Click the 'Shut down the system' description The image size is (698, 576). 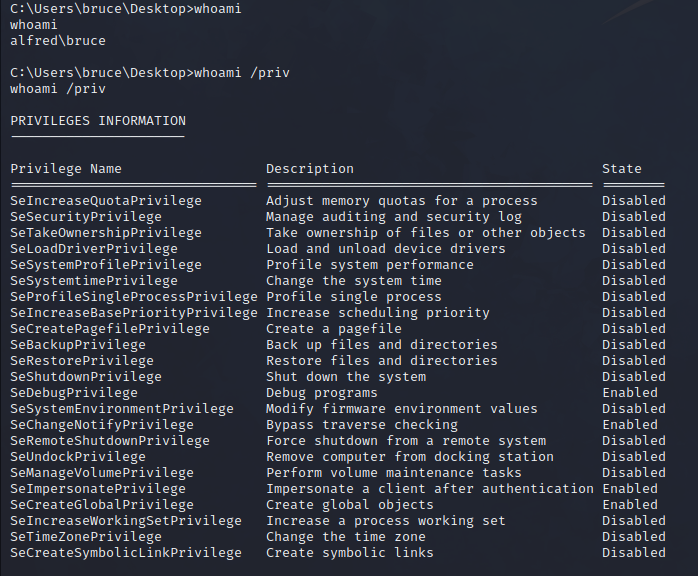[346, 377]
